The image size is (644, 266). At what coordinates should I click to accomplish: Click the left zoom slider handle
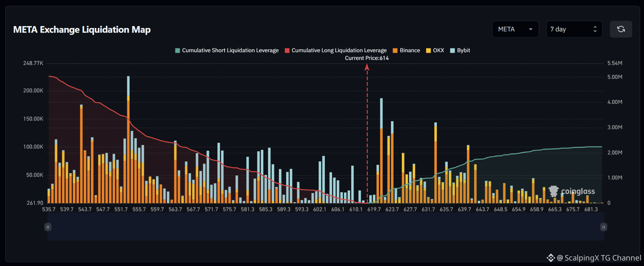pos(48,227)
